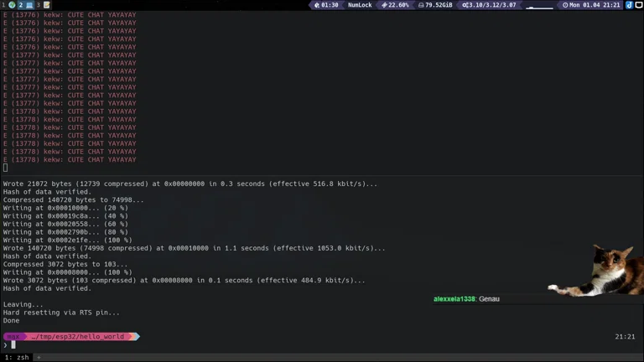Click the rightmost tray icon in top bar
This screenshot has height=362, width=644.
coord(639,5)
